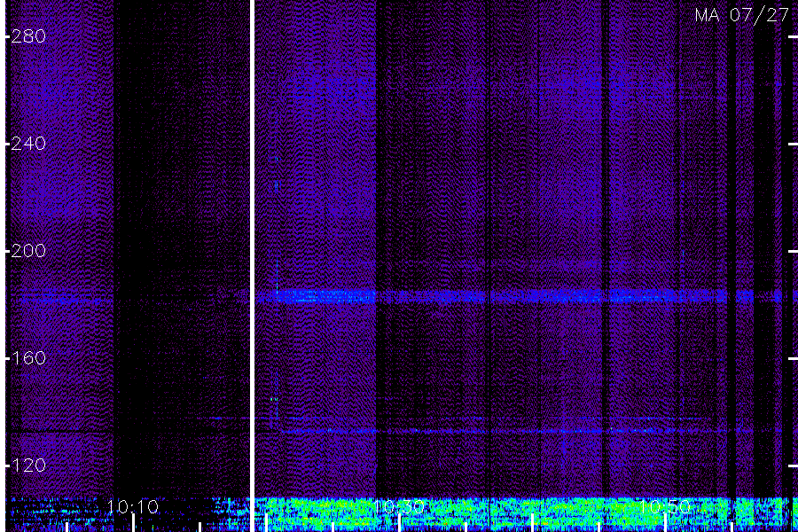Click the 160 frequency axis label
The width and height of the screenshot is (798, 532).
click(28, 358)
